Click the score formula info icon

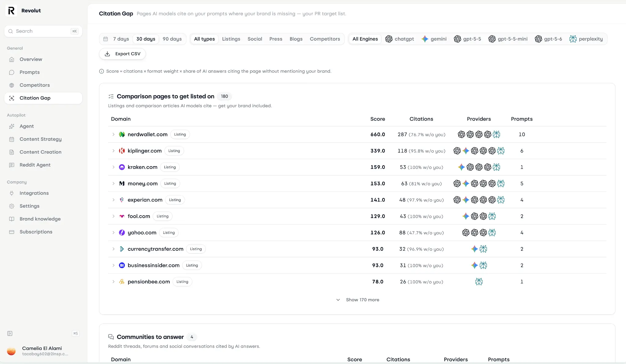tap(101, 71)
